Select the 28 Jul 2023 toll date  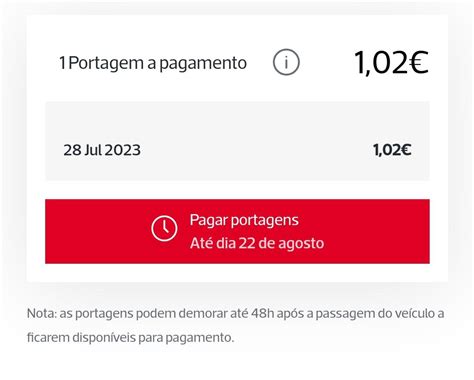pyautogui.click(x=102, y=150)
